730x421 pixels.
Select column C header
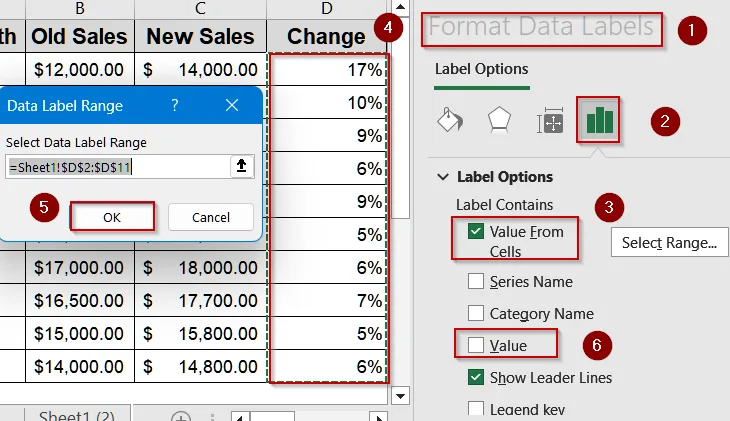[200, 8]
